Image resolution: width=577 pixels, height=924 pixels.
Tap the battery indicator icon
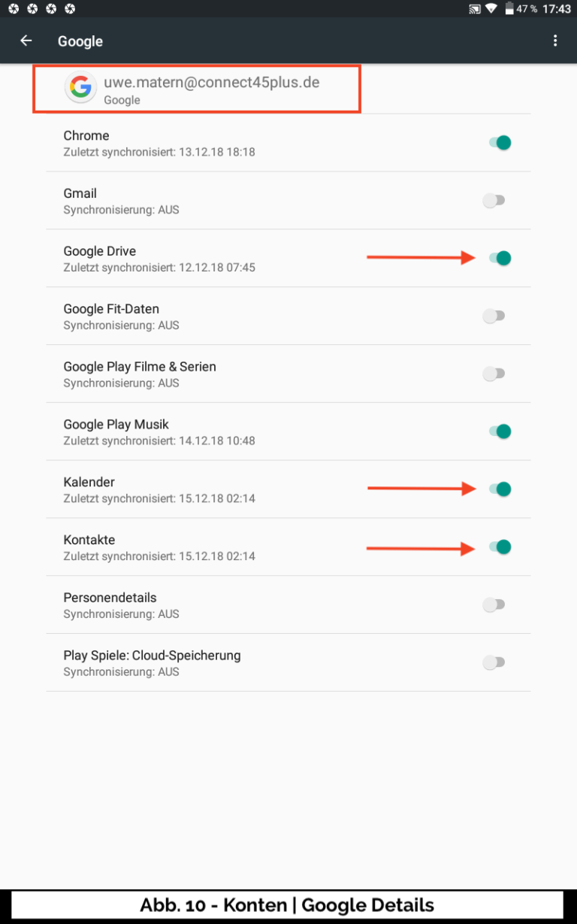coord(509,9)
